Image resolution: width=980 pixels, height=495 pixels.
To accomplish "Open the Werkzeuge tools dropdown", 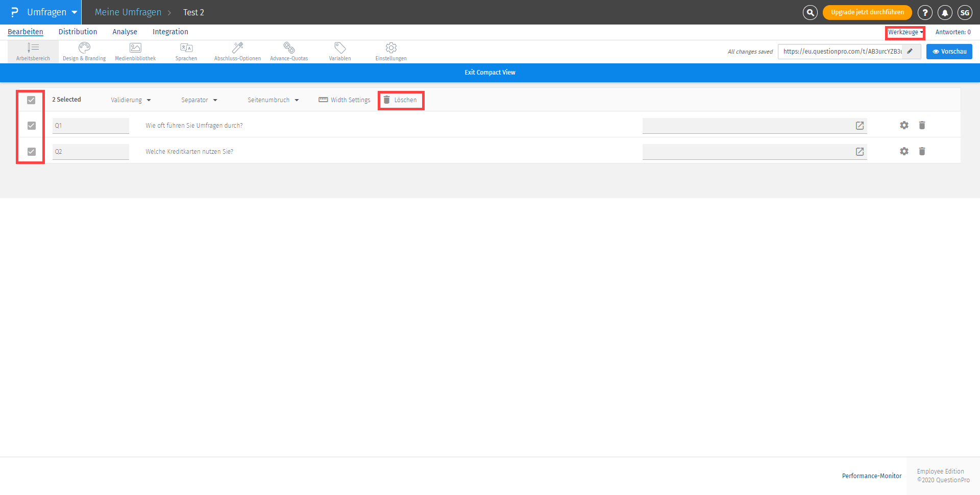I will (x=905, y=32).
